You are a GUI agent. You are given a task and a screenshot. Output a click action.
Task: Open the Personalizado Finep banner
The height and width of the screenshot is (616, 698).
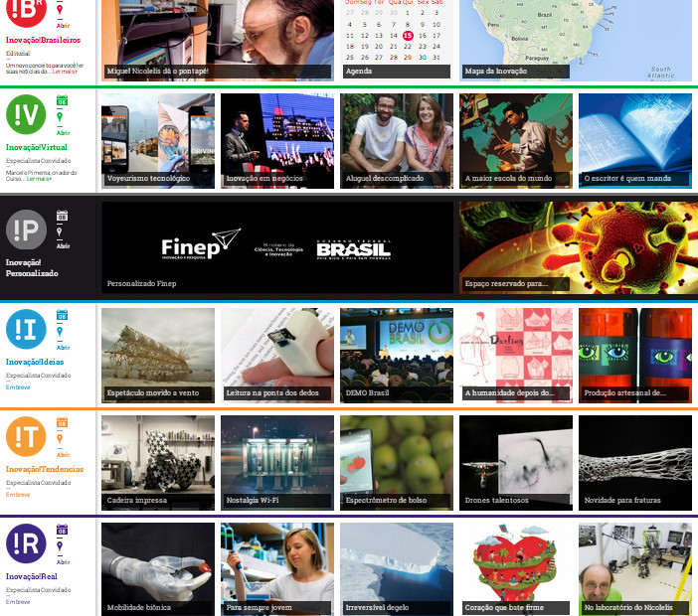coord(277,247)
